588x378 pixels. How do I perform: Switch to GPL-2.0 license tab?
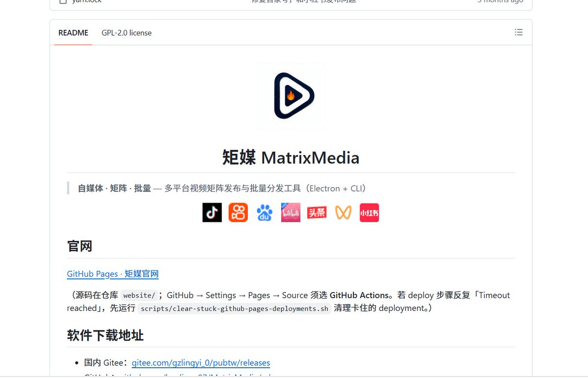(x=126, y=33)
